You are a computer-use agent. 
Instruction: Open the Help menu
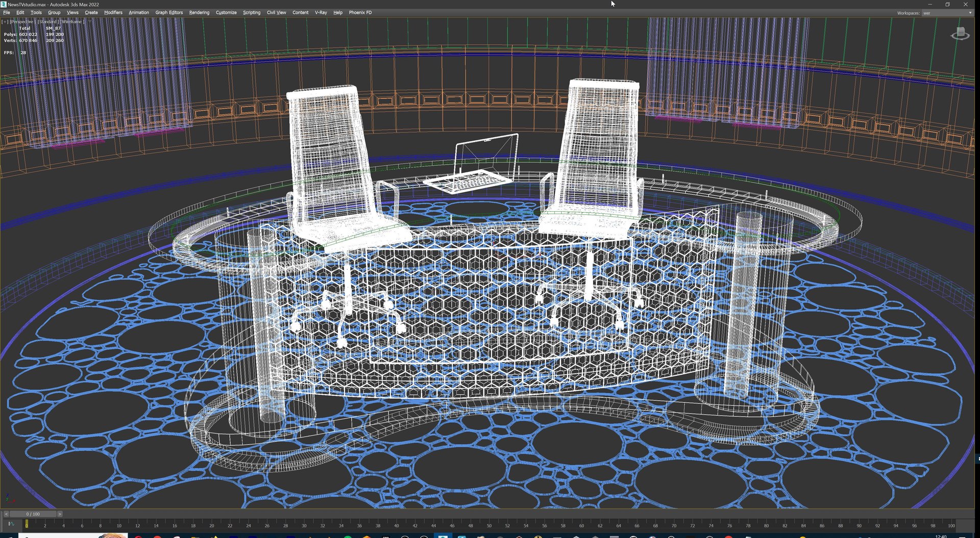[x=338, y=12]
